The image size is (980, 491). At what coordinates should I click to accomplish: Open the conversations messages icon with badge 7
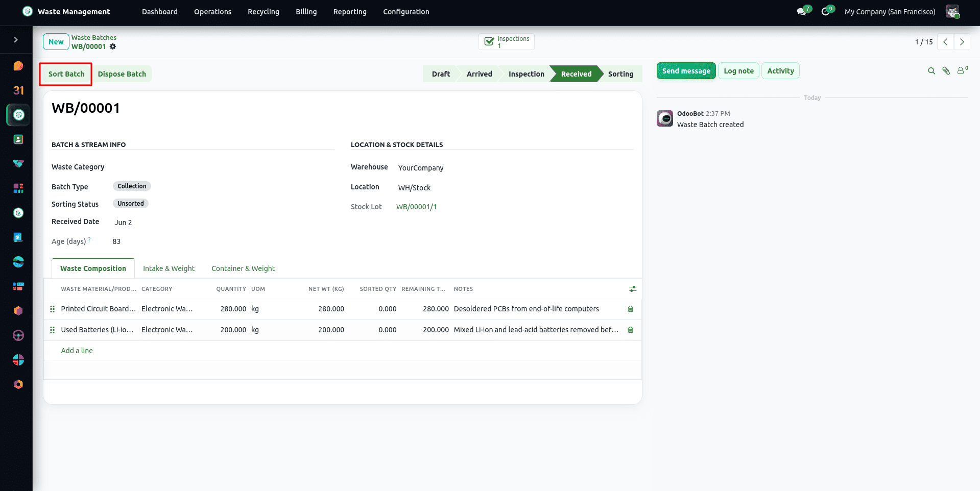coord(802,12)
